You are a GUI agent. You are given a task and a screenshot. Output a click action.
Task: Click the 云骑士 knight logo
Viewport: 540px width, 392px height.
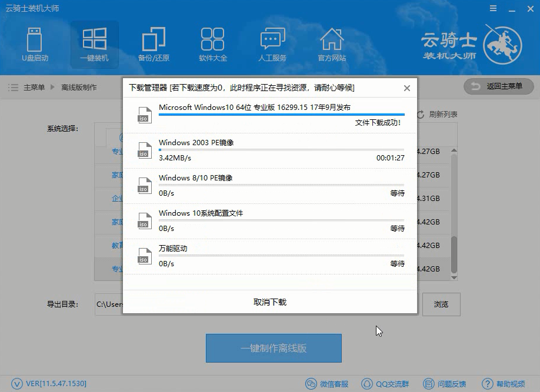pos(502,45)
